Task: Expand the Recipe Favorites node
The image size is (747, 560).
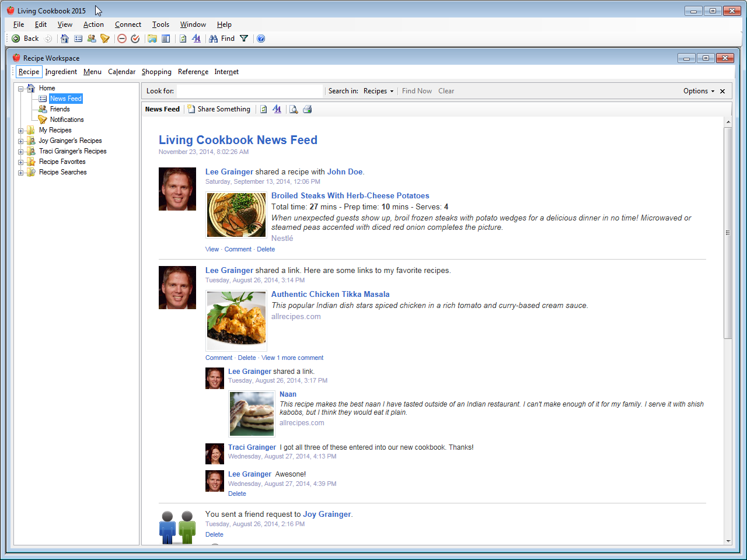Action: pyautogui.click(x=21, y=162)
